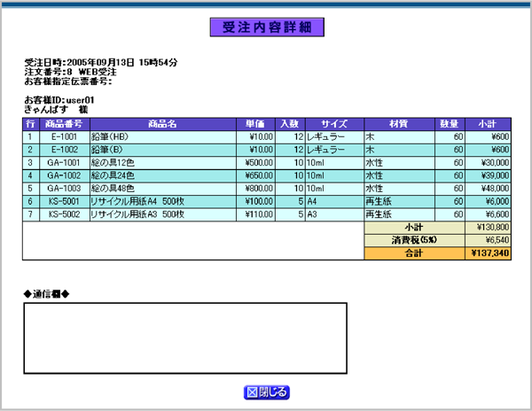Click product number KS-5002

tap(64, 214)
